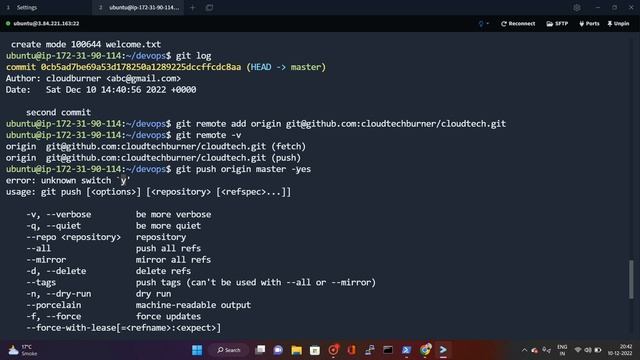Screen dimensions: 640x360
Task: Open the weather widget showing 17°C
Action: (24, 350)
